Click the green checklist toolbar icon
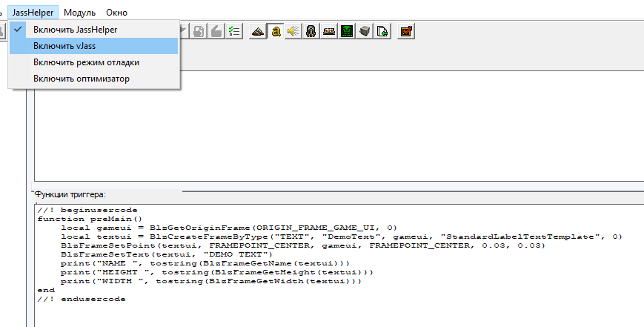 (234, 31)
